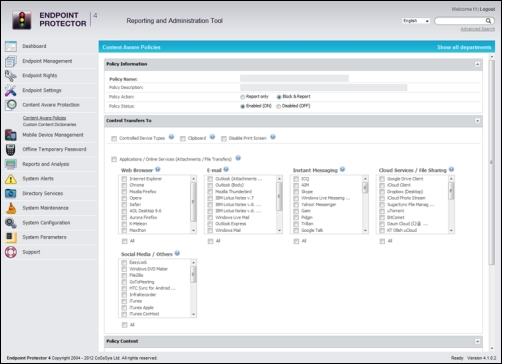Set policy status to Disabled (OFF)

278,106
